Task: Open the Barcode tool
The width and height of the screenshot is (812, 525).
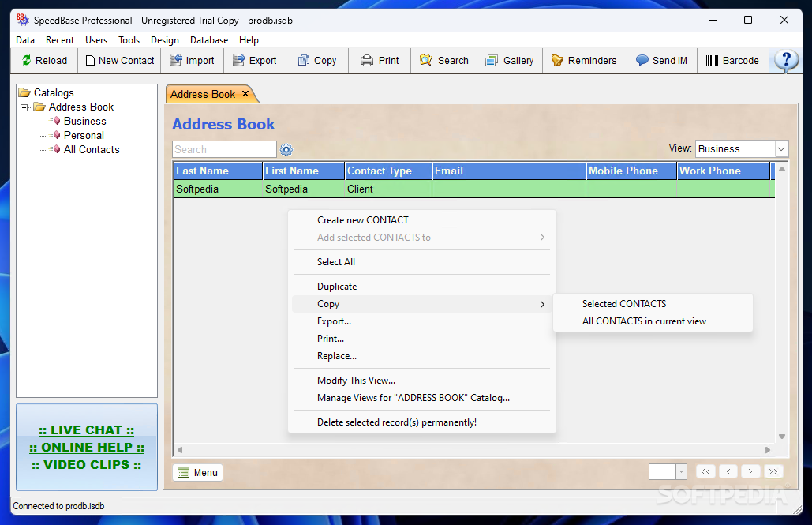Action: coord(732,61)
